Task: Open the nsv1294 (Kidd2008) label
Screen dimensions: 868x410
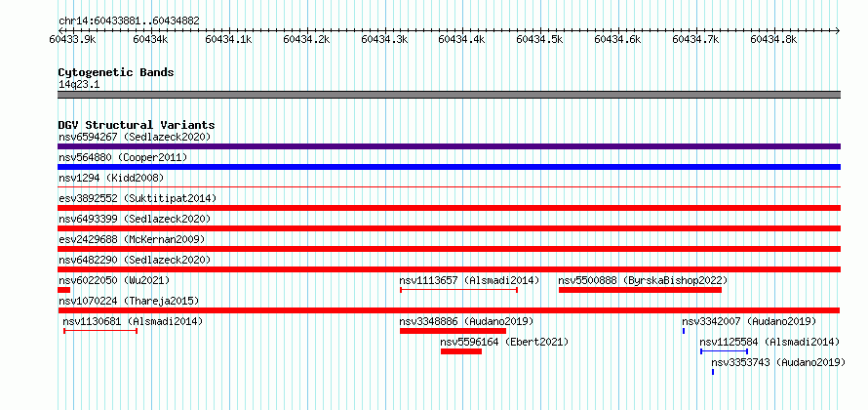Action: click(111, 178)
